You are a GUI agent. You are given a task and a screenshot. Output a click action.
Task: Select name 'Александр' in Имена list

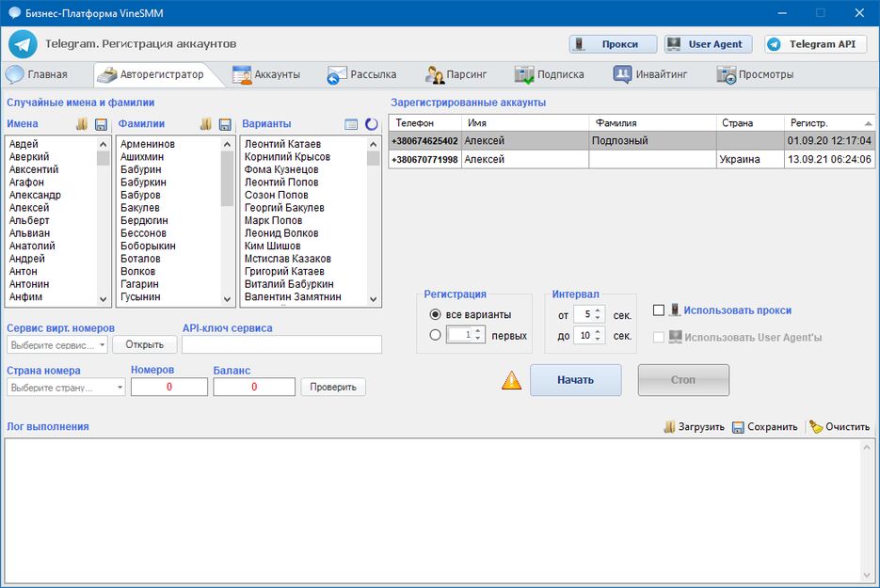point(36,196)
